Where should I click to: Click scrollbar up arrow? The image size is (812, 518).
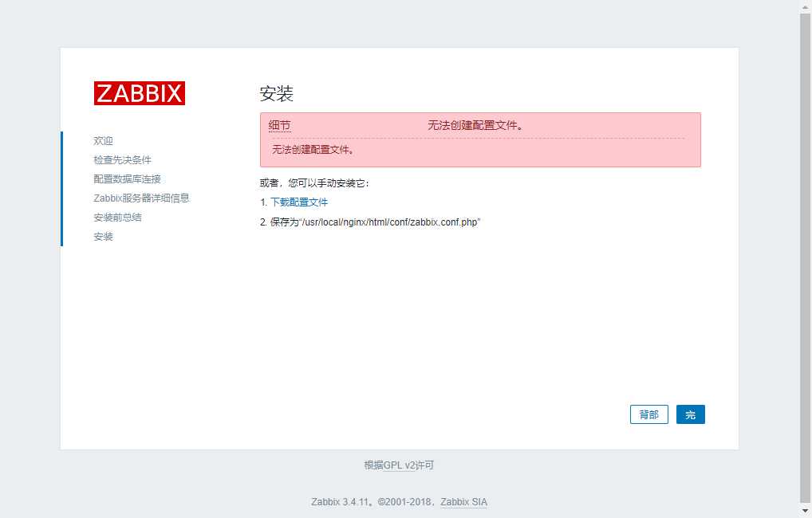pyautogui.click(x=806, y=6)
